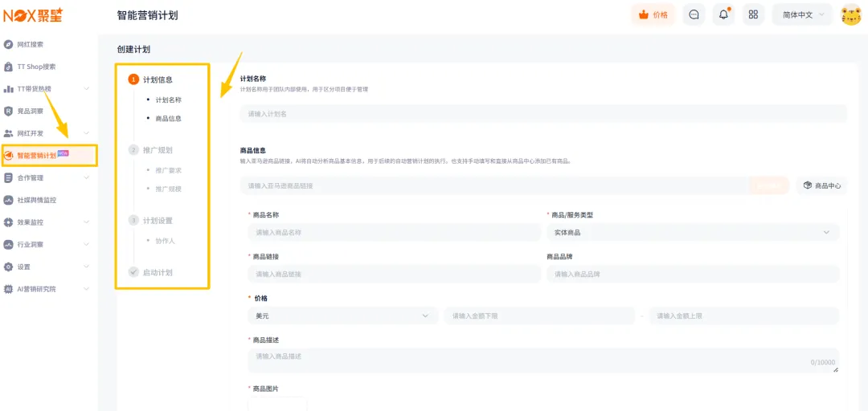This screenshot has height=411, width=868.
Task: Click the 创建计划 heading
Action: pos(133,49)
